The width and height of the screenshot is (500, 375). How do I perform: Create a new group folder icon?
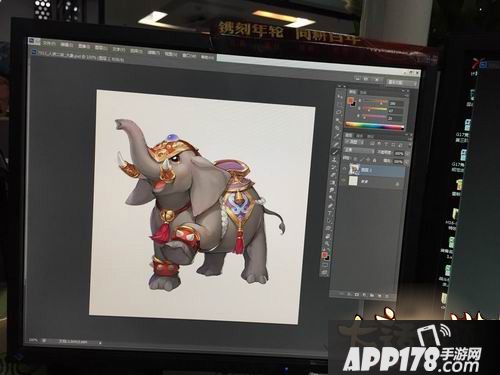point(372,295)
